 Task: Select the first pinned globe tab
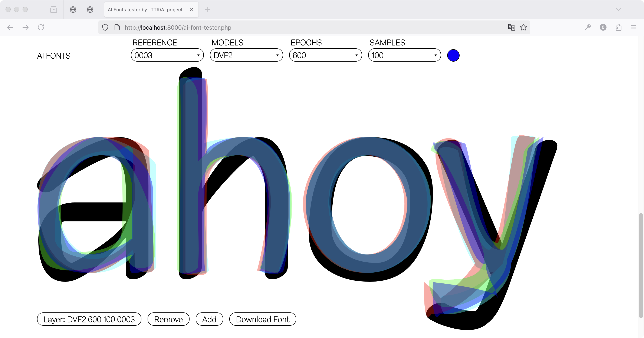73,10
